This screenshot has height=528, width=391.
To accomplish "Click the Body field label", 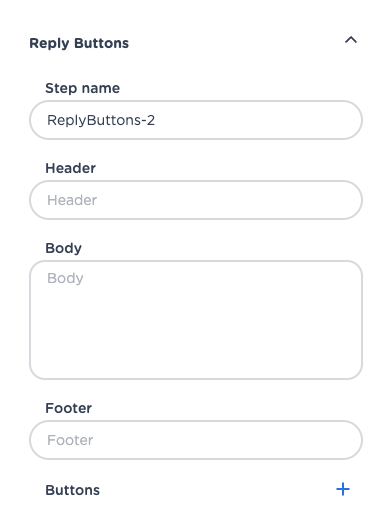I will coord(63,248).
